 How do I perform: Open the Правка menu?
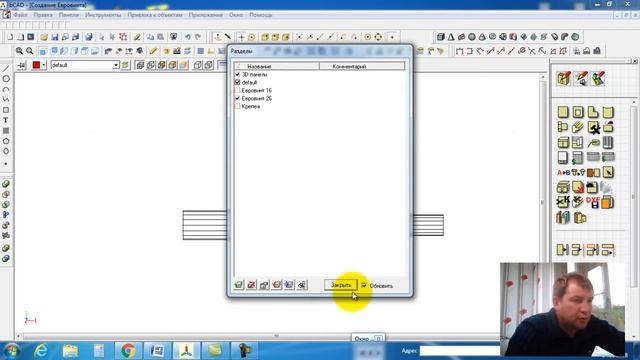click(43, 15)
